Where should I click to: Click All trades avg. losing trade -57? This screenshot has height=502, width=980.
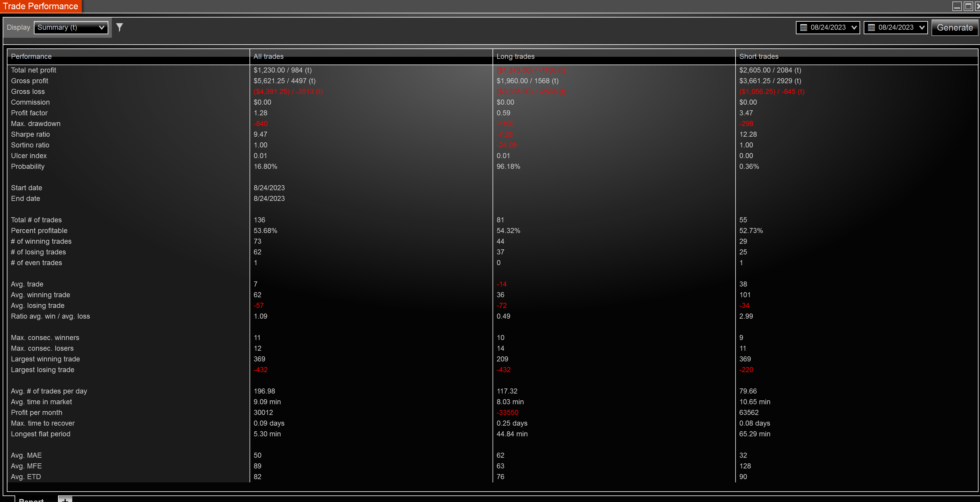click(x=259, y=305)
